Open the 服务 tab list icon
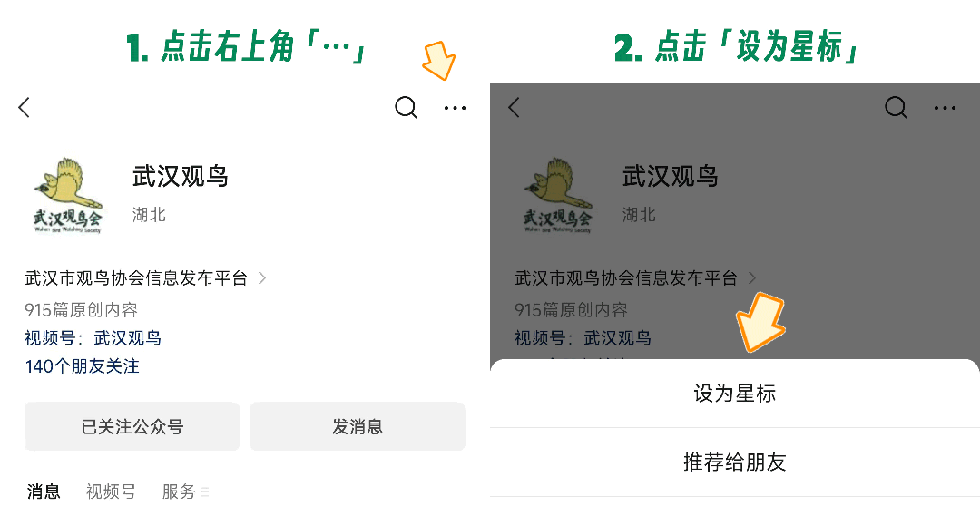Image resolution: width=980 pixels, height=506 pixels. coord(205,492)
